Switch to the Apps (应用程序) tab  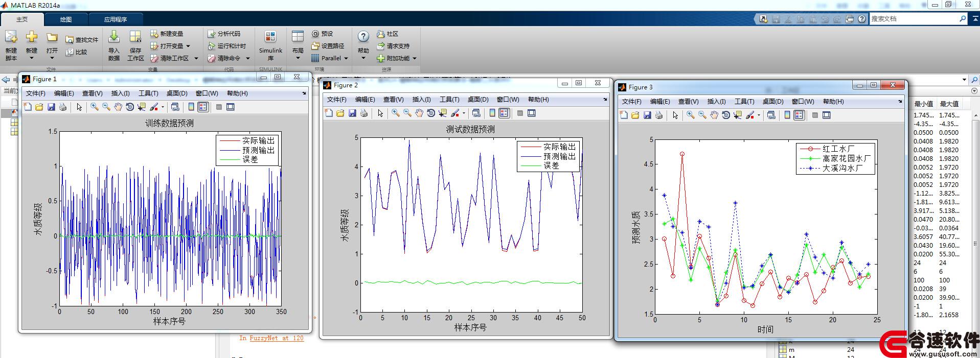pos(116,19)
